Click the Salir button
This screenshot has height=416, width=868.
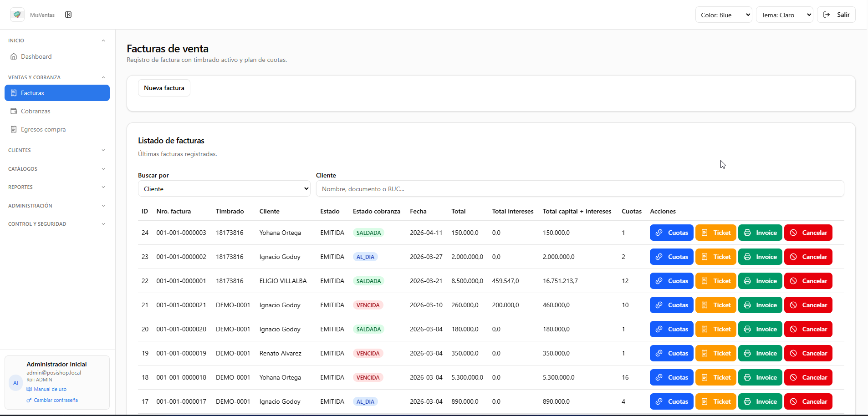pos(836,15)
